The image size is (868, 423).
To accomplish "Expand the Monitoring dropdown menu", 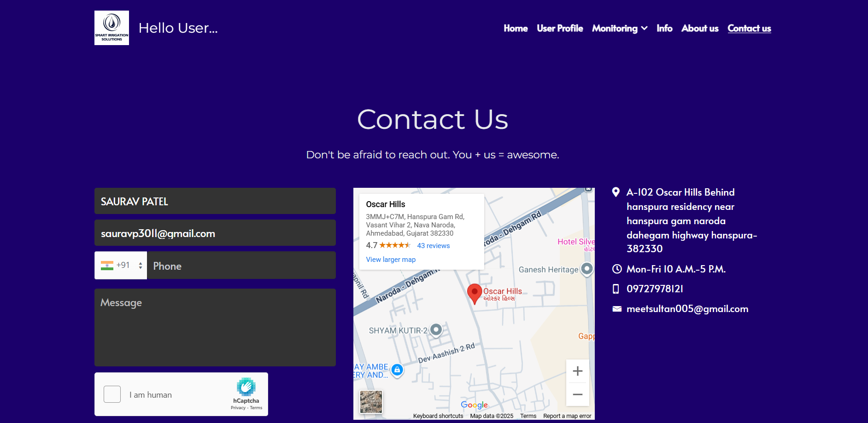I will pos(619,28).
